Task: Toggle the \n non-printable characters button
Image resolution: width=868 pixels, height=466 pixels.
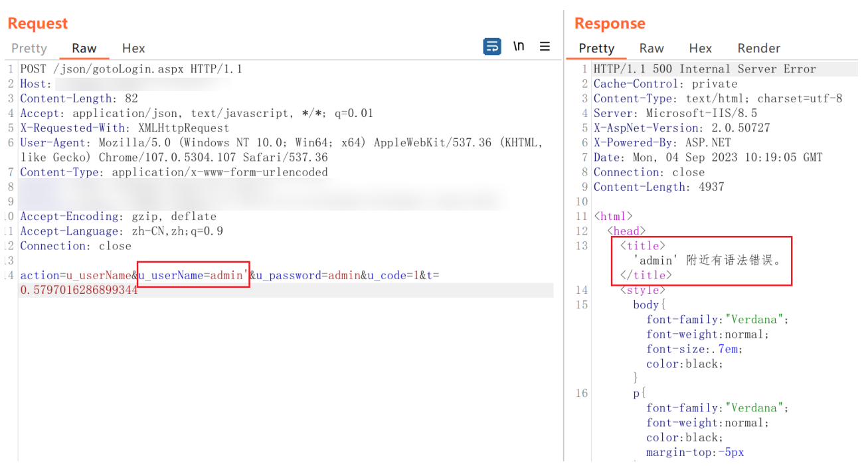Action: tap(519, 47)
